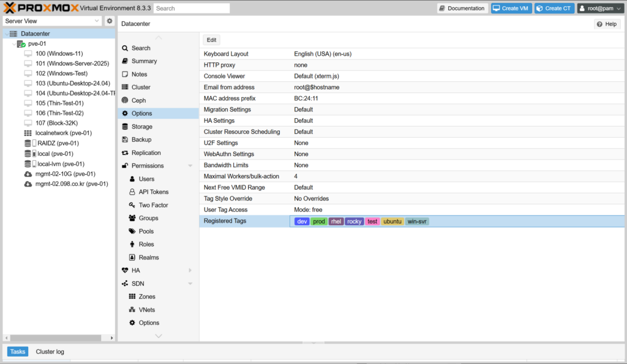
Task: Switch to the Cluster log tab
Action: click(50, 352)
